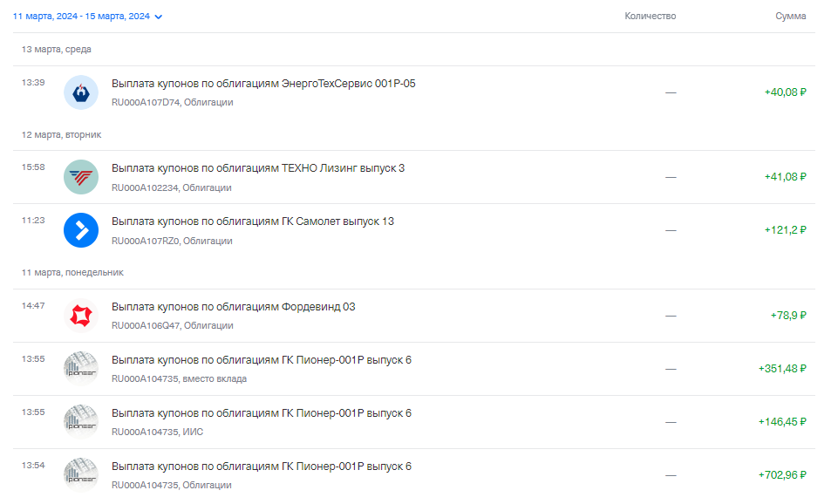Screen dimensions: 838x504
Task: Click Пионер logo in the ИИС row
Action: (81, 422)
